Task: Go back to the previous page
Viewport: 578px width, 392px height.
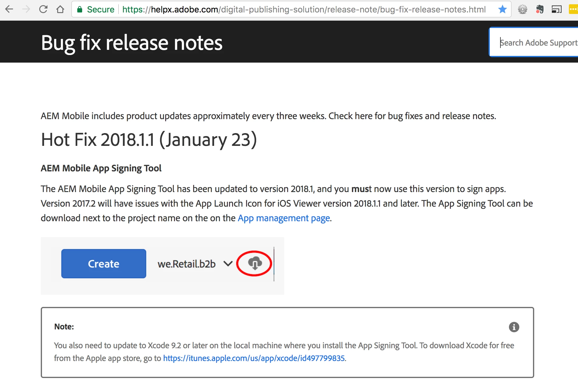Action: tap(9, 9)
